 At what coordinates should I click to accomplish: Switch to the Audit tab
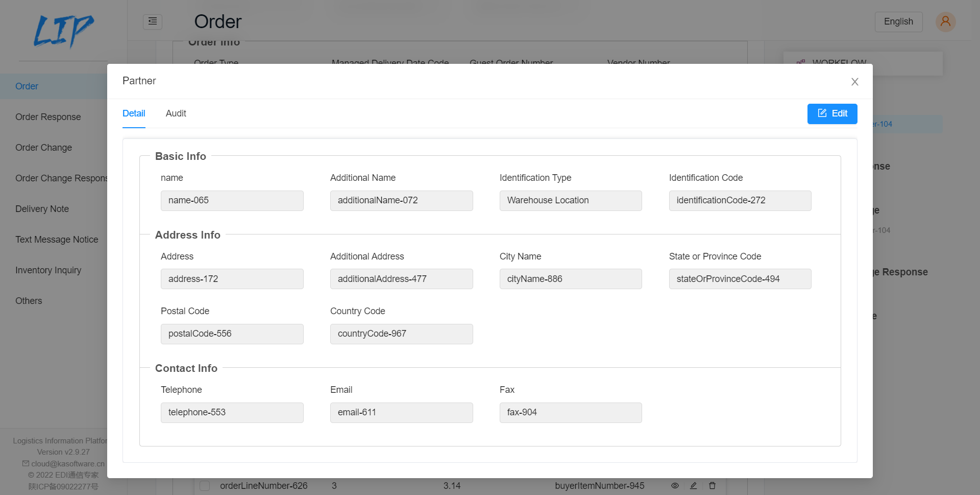pyautogui.click(x=176, y=113)
